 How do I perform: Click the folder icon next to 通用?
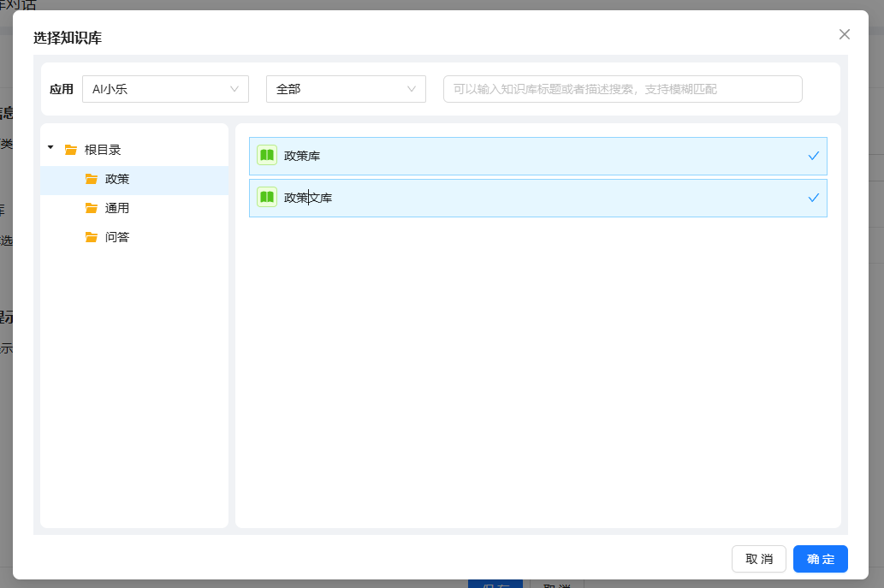pos(92,208)
